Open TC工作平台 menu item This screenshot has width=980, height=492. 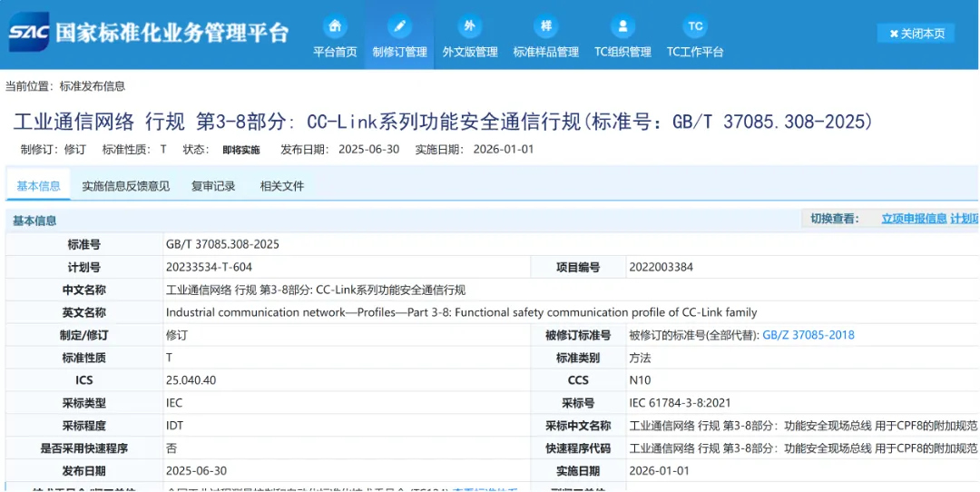(x=695, y=53)
